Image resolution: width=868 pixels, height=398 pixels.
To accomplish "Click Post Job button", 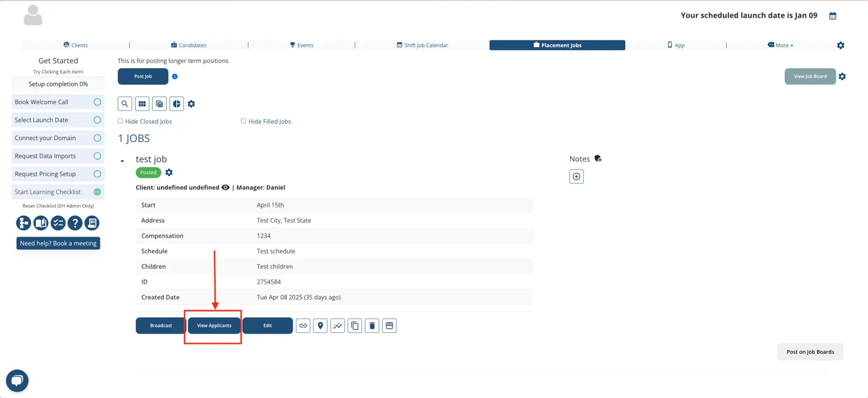I will pyautogui.click(x=143, y=76).
